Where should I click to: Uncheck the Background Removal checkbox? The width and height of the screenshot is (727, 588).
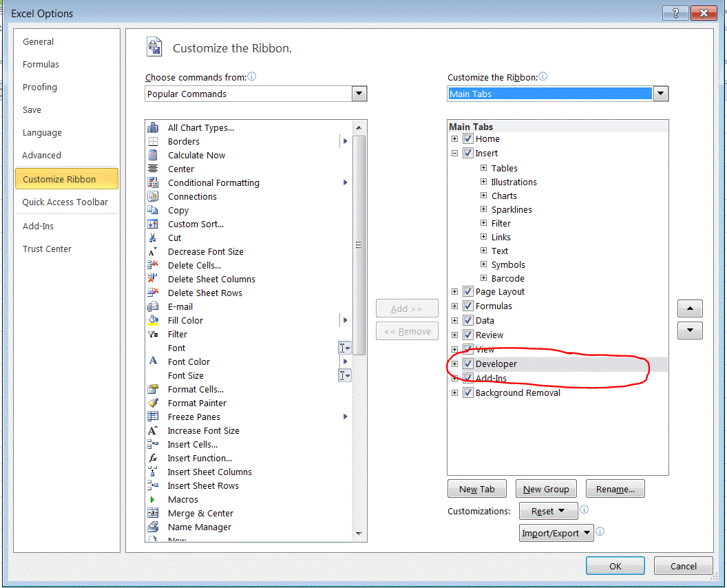(x=468, y=392)
